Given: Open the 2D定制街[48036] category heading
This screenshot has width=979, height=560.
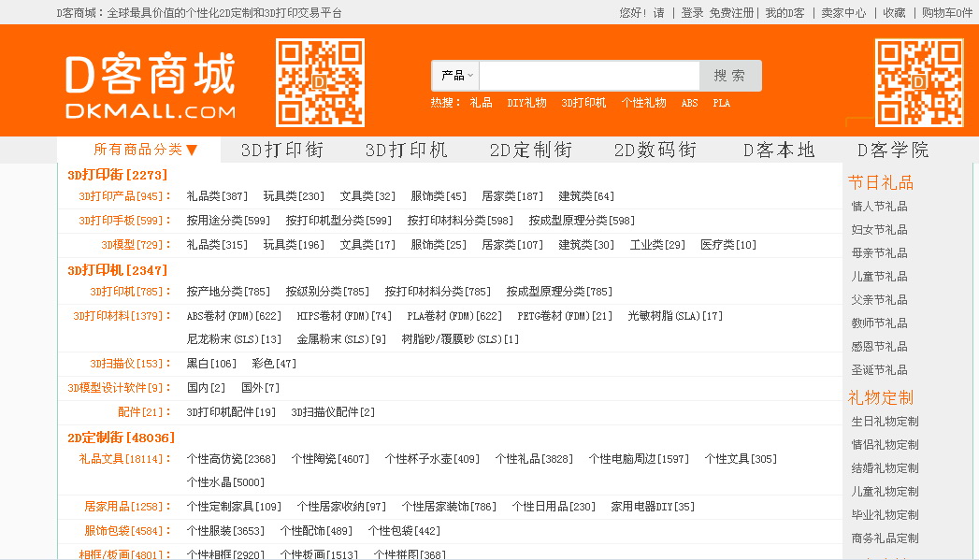Looking at the screenshot, I should pyautogui.click(x=122, y=438).
